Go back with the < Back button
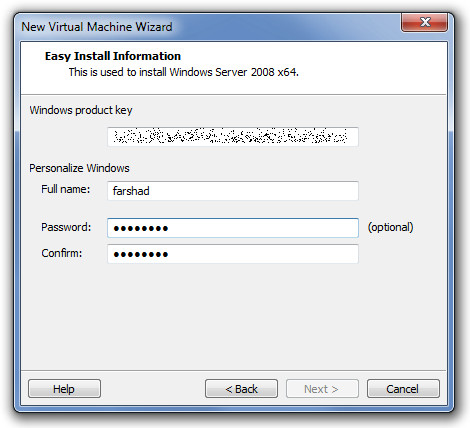Screen dimensions: 470x428 tap(241, 389)
